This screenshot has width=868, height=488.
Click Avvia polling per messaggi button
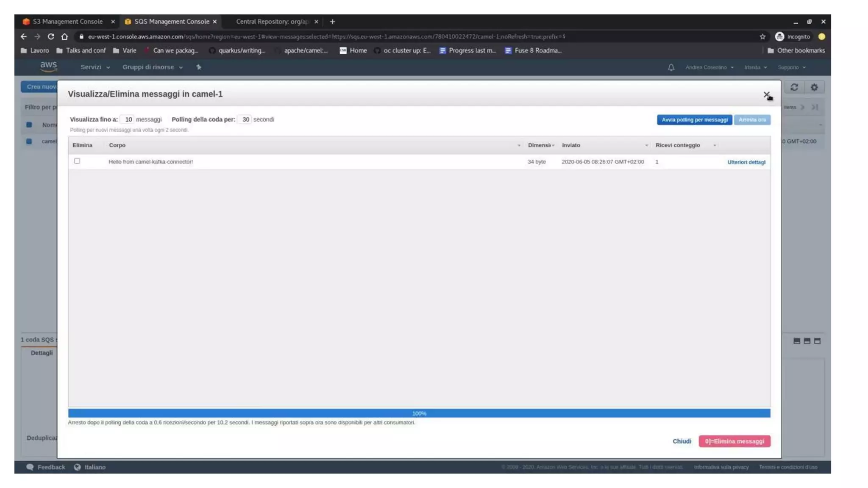point(694,120)
